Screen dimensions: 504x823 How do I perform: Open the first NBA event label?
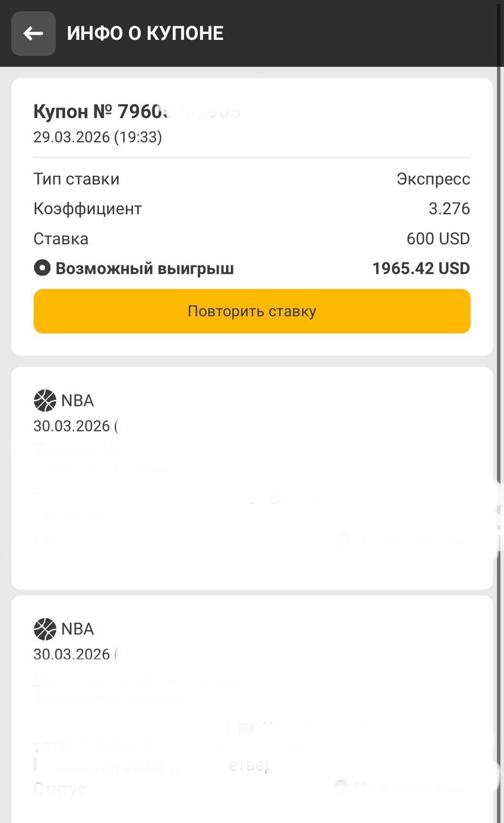pos(78,401)
